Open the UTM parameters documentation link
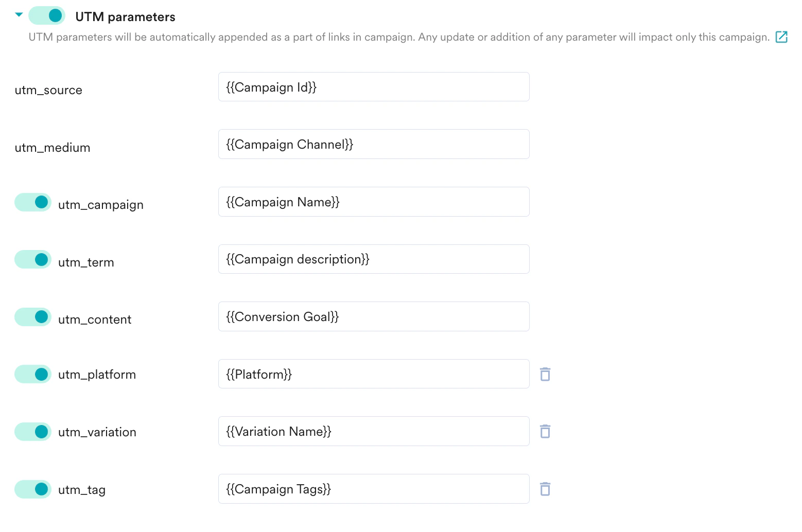Viewport: 802px width, 532px height. click(x=781, y=37)
